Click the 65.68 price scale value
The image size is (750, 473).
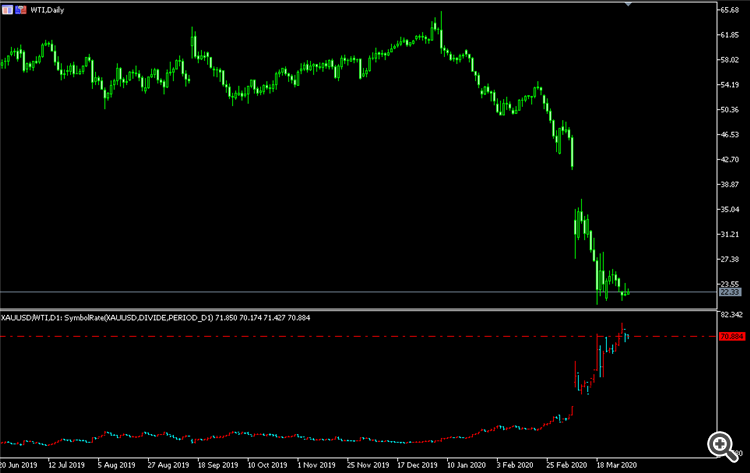[729, 10]
